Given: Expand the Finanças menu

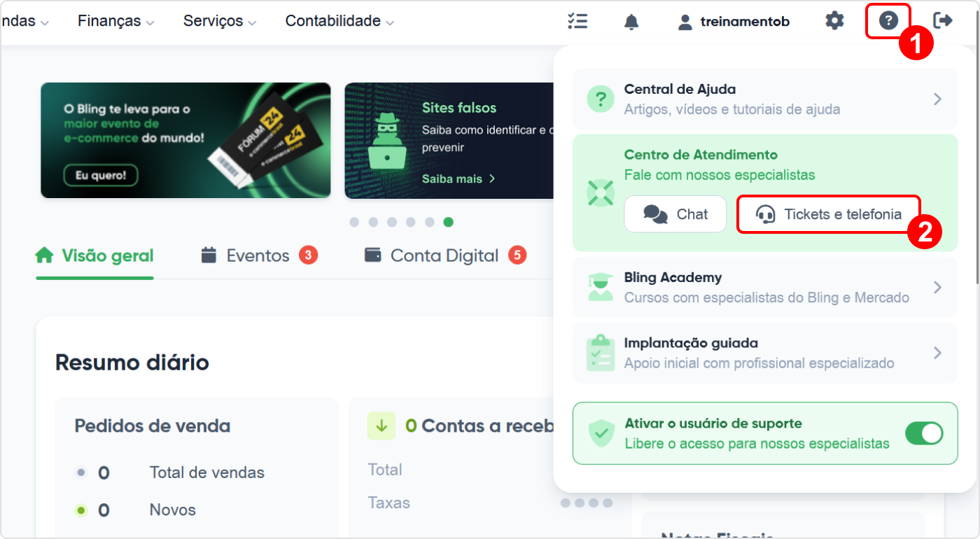Looking at the screenshot, I should (x=116, y=22).
